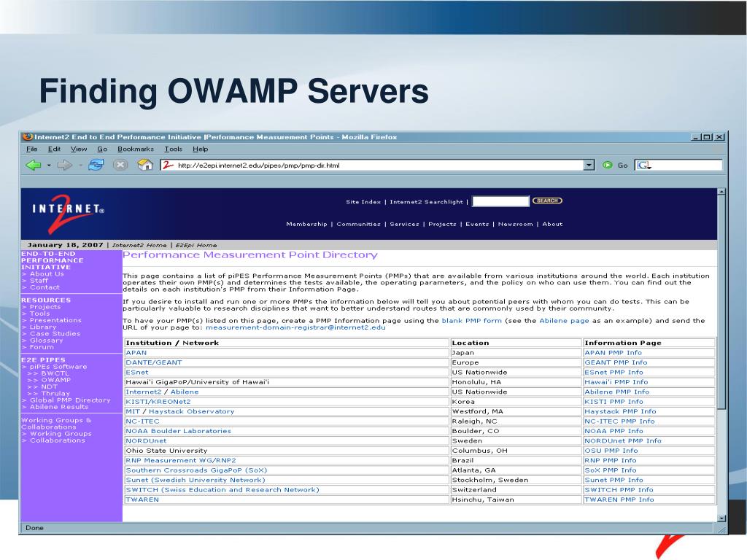This screenshot has height=560, width=747.
Task: Open the NOAA Boulder Laboratories link
Action: click(x=178, y=431)
